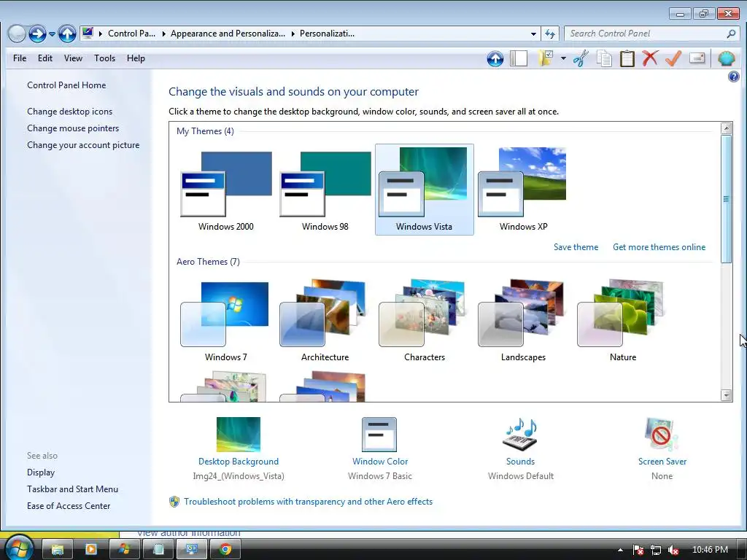Viewport: 747px width, 560px height.
Task: Expand the arrow after Control Pa... breadcrumb
Action: tap(163, 34)
